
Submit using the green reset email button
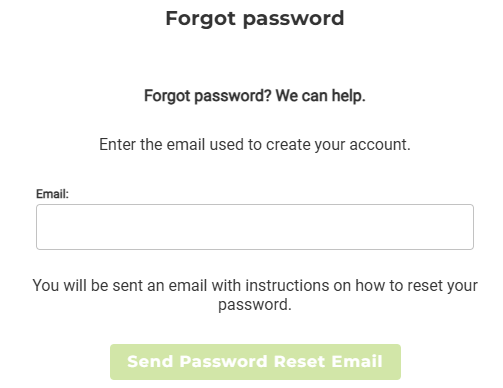[x=255, y=362]
